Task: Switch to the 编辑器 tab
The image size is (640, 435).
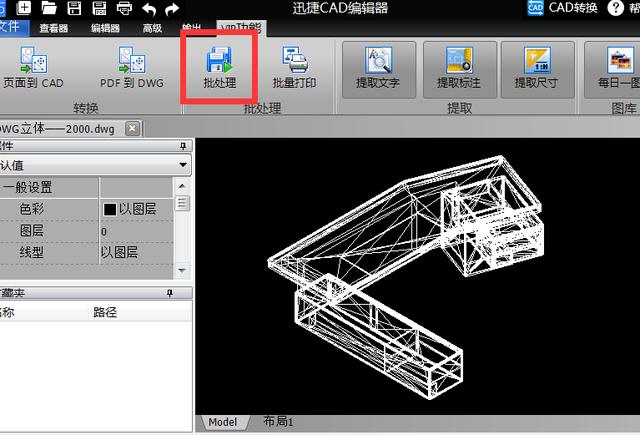Action: point(105,28)
